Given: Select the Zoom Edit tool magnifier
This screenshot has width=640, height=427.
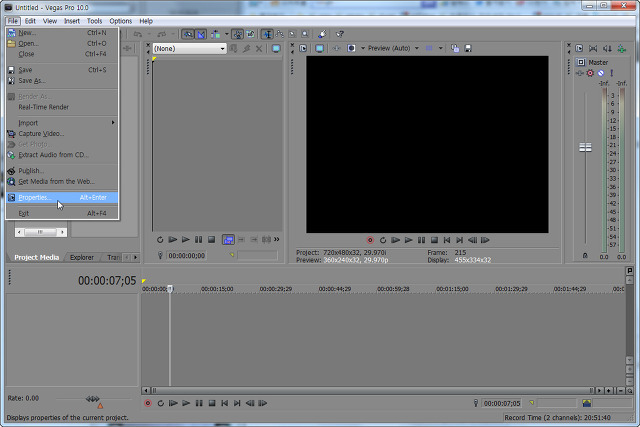Looking at the screenshot, I should tap(305, 34).
